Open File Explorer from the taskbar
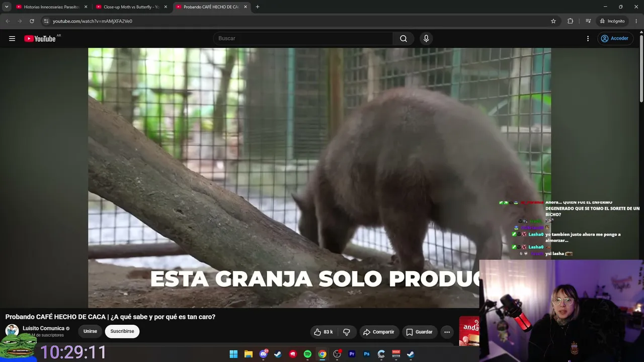This screenshot has height=362, width=644. [x=249, y=354]
